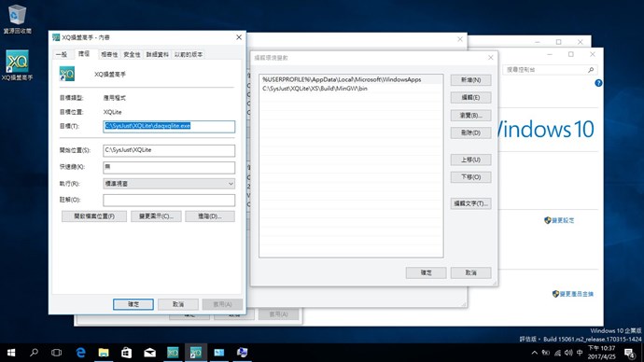Confirm XQ properties dialog with 確定
The height and width of the screenshot is (362, 644).
pos(133,304)
